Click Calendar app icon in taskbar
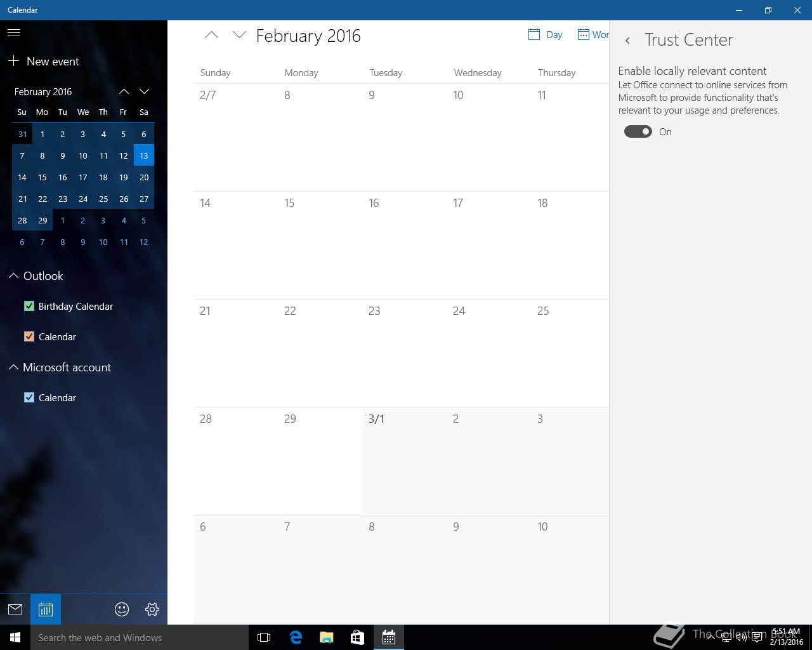This screenshot has width=812, height=650. tap(389, 637)
